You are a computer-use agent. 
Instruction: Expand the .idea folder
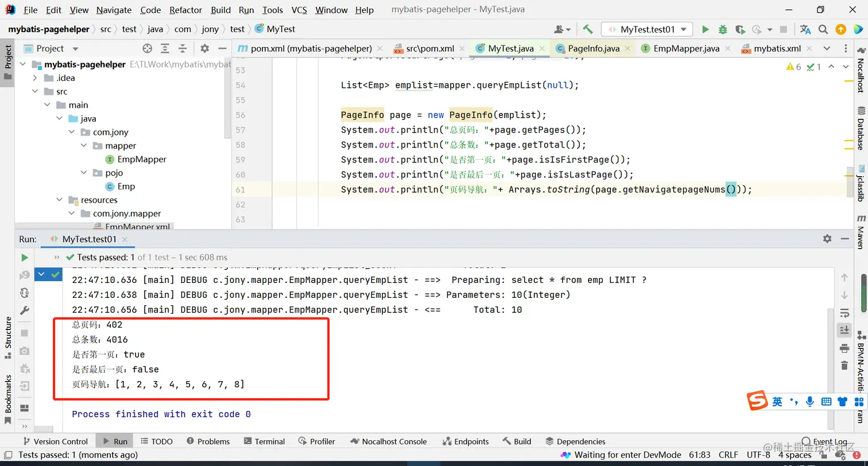(36, 78)
